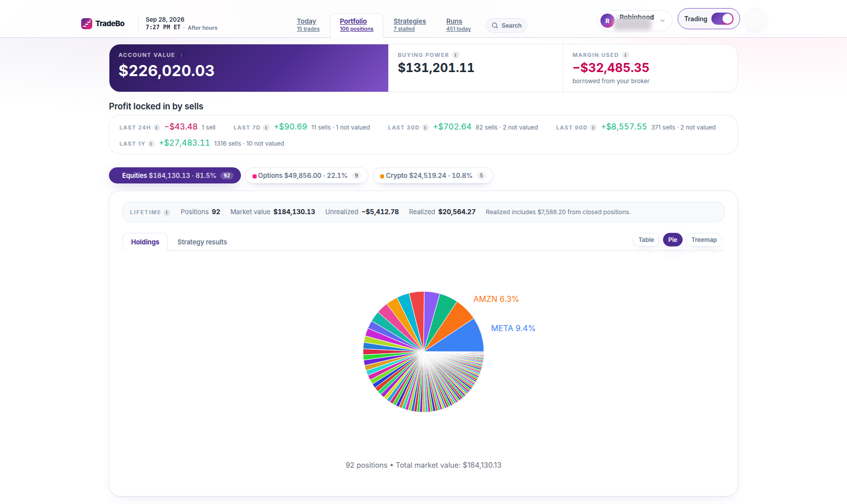Switch holdings view to Treemap
The image size is (847, 504).
click(x=704, y=240)
